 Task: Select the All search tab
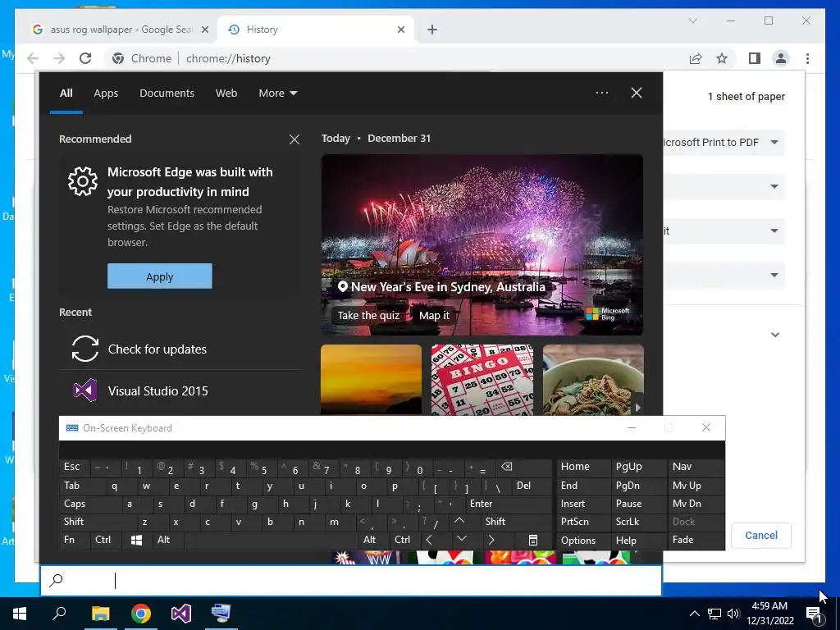pos(66,94)
